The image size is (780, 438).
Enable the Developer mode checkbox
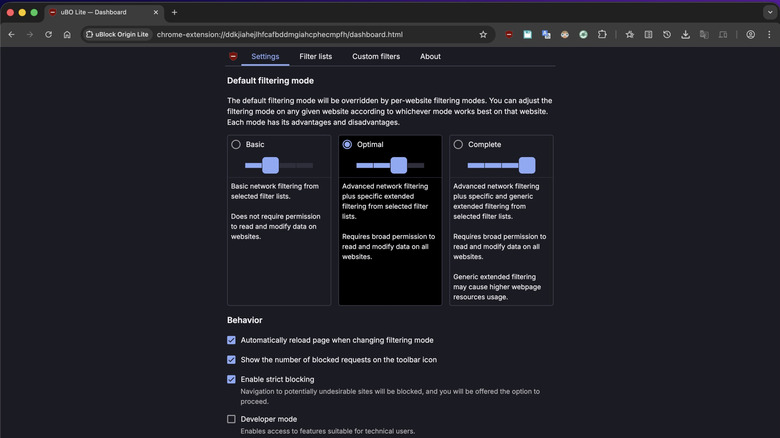tap(231, 419)
